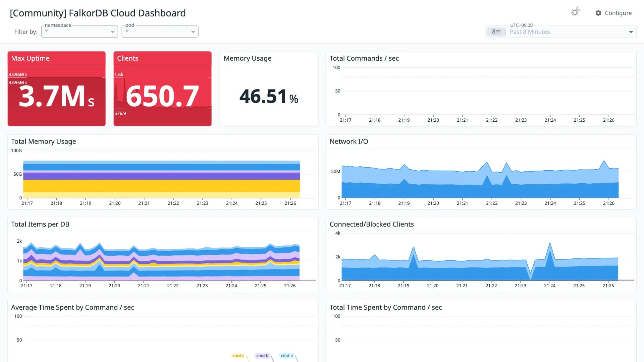Click the Filter by label
The width and height of the screenshot is (644, 362).
point(26,32)
